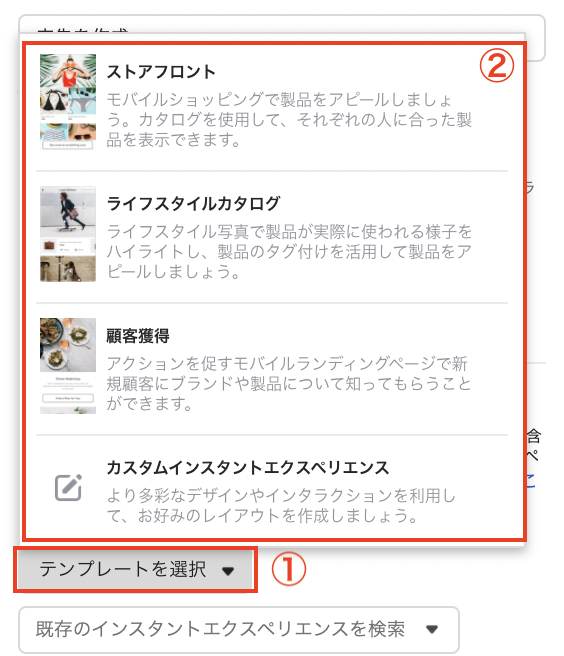Viewport: 564px width, 656px height.
Task: Select the ライフスタイルカタログ menu option
Action: (272, 237)
